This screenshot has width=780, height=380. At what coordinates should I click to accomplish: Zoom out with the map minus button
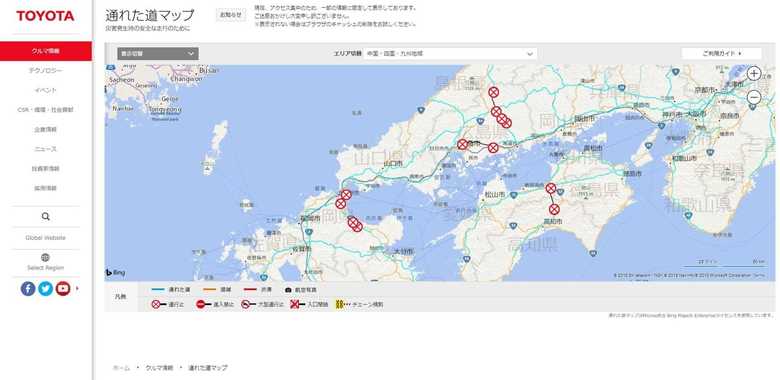754,97
